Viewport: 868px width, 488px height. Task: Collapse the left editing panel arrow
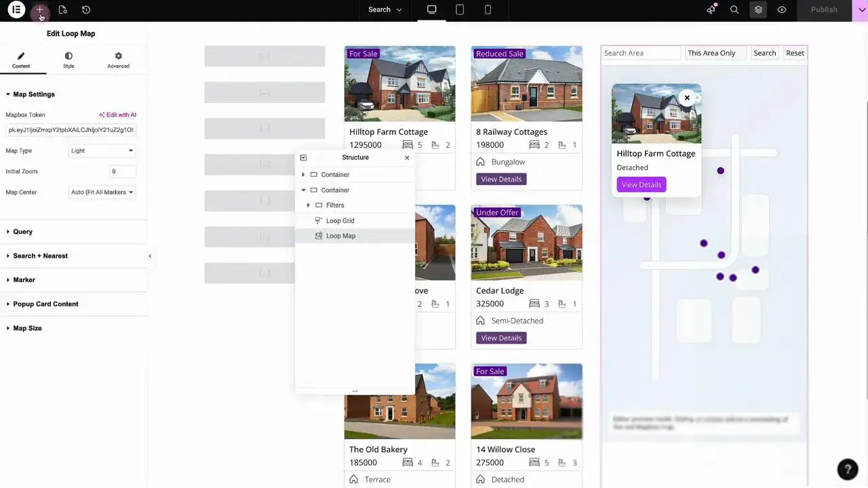(x=150, y=256)
